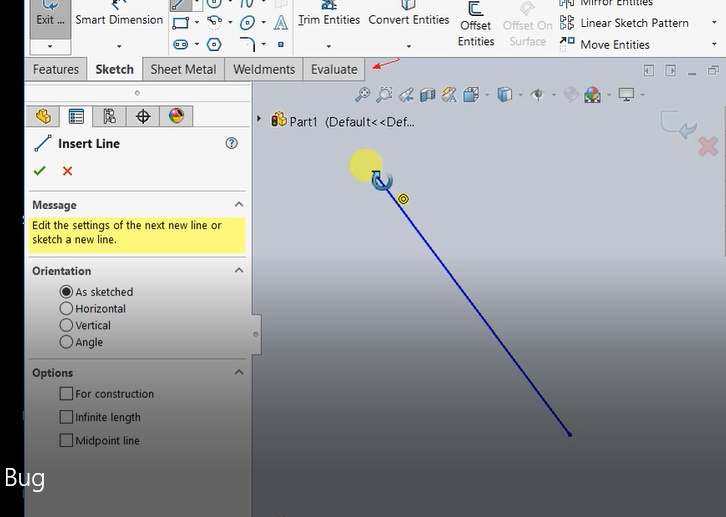The height and width of the screenshot is (517, 726).
Task: Open Insert Line help icon
Action: pyautogui.click(x=232, y=143)
